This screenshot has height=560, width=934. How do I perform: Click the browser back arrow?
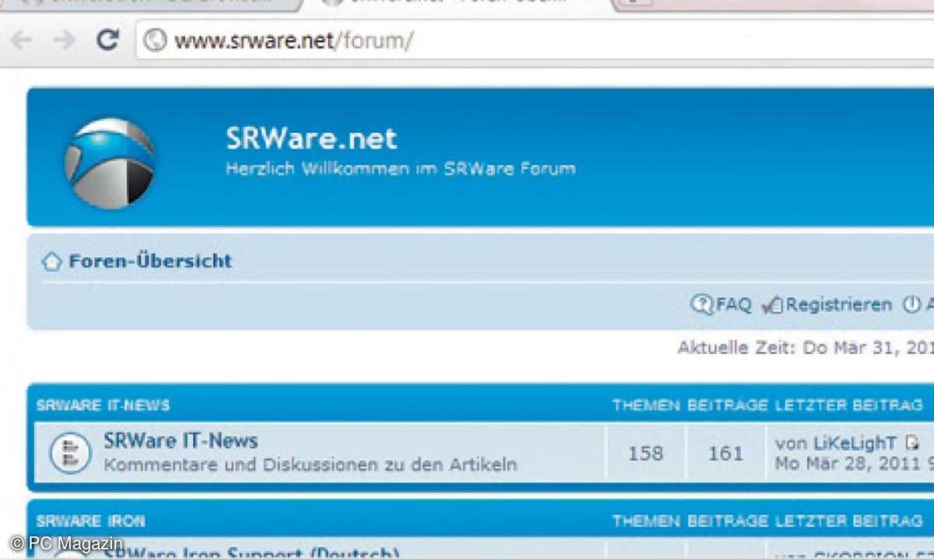[x=23, y=40]
